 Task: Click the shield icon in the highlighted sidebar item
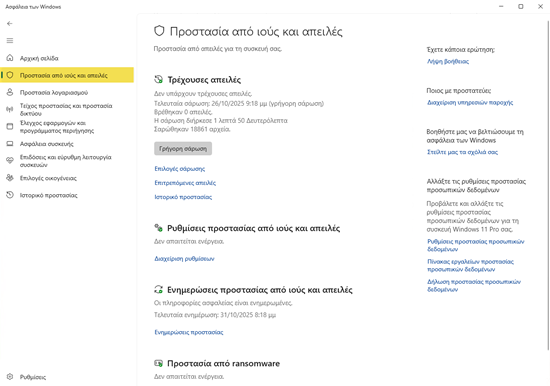pos(10,75)
